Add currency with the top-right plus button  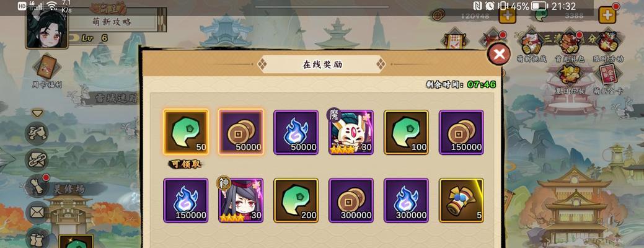[x=607, y=15]
